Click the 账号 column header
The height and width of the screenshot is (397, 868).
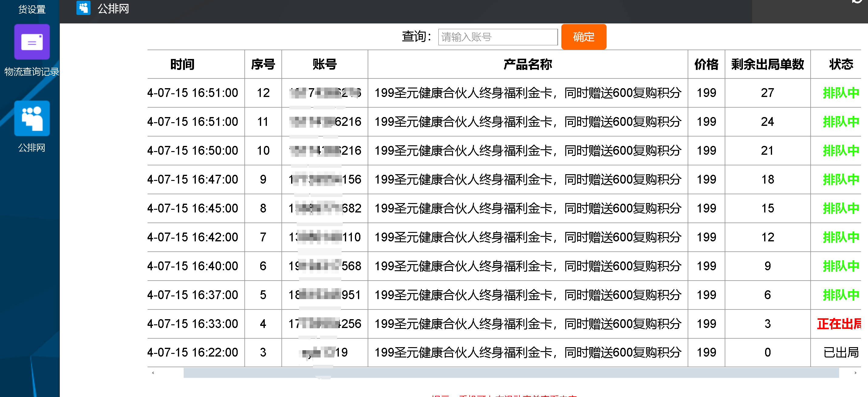(x=325, y=64)
